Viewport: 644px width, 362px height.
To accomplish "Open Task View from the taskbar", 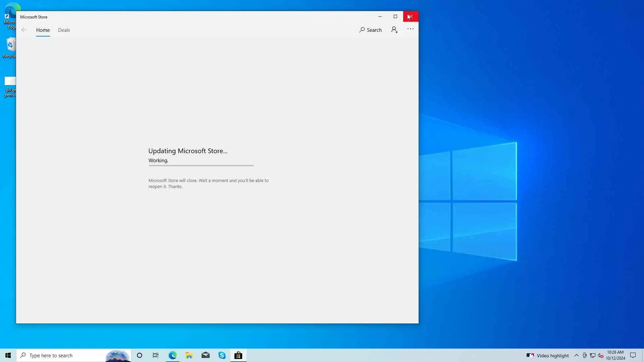I will [156, 355].
